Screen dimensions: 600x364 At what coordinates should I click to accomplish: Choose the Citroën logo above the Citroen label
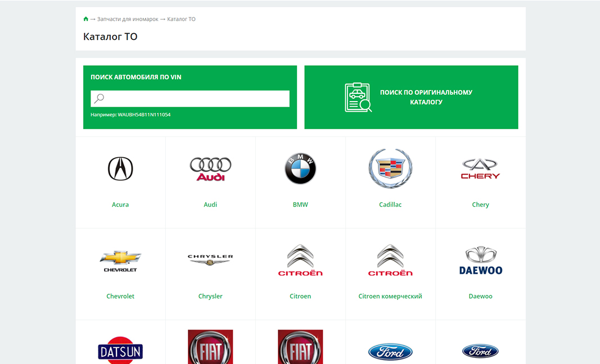click(300, 260)
